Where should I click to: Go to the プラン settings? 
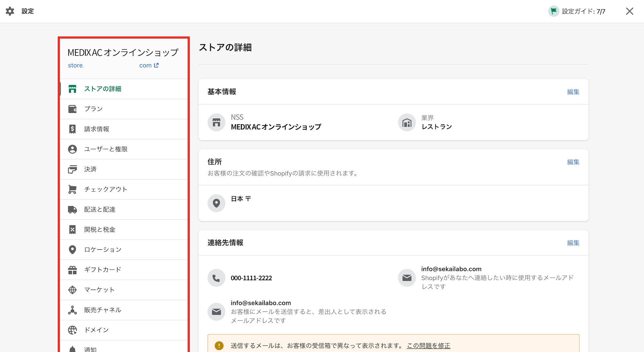(124, 109)
